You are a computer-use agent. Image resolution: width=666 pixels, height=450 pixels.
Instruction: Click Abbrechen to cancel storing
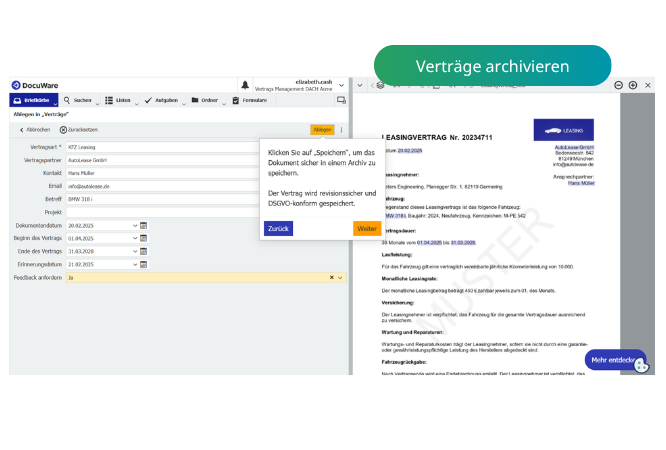point(35,130)
